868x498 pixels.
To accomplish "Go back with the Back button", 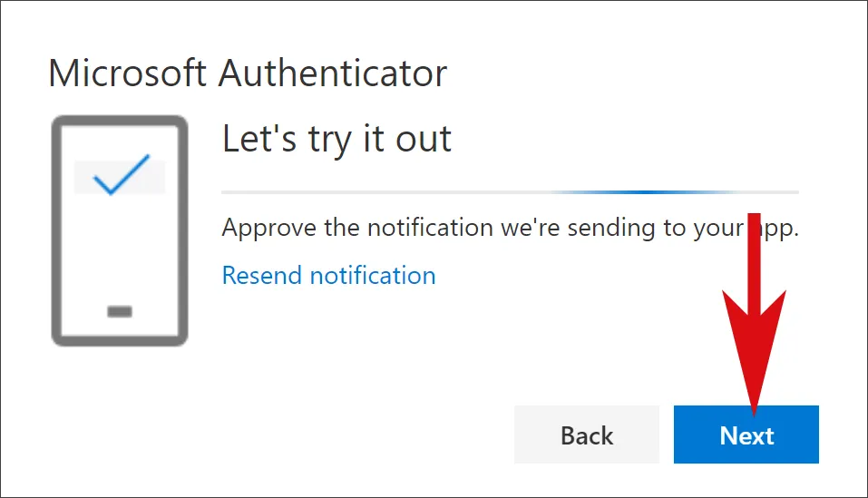I will pyautogui.click(x=587, y=435).
